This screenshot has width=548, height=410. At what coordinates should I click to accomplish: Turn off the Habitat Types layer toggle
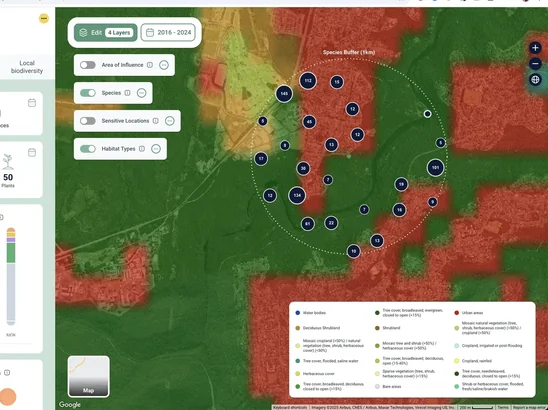(x=87, y=149)
